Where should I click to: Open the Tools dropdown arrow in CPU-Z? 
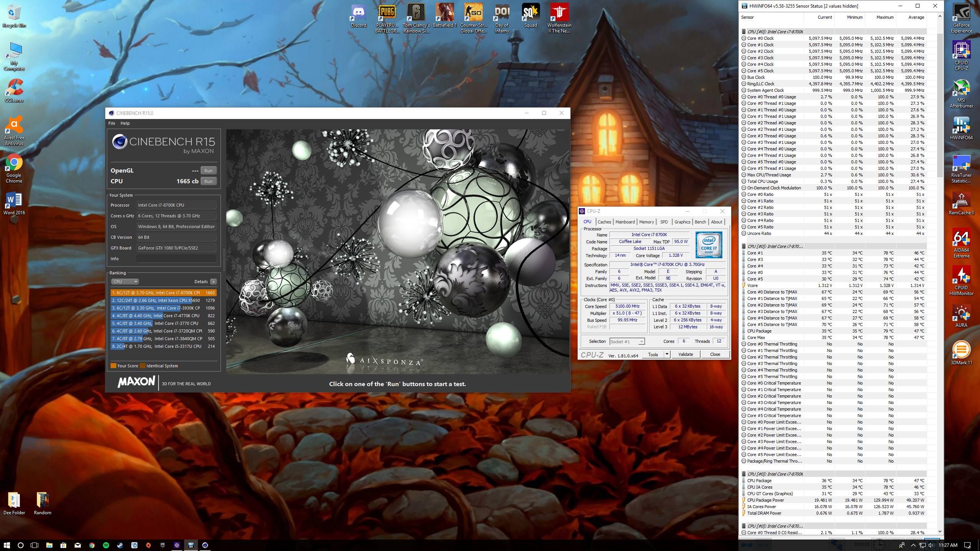(667, 354)
